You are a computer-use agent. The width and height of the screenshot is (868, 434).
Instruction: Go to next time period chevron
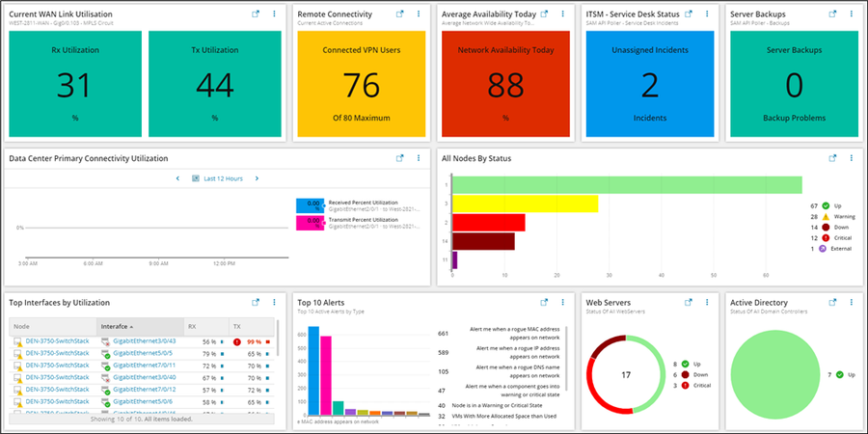(x=257, y=178)
